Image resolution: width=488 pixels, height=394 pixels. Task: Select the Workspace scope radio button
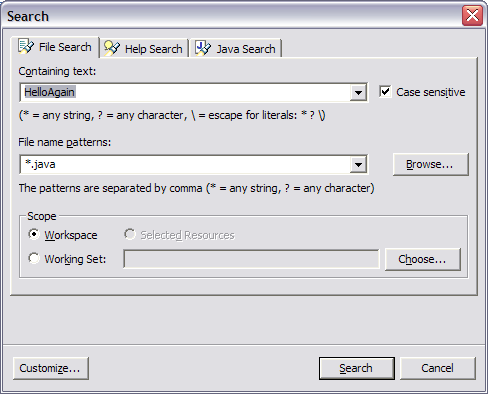pyautogui.click(x=34, y=234)
